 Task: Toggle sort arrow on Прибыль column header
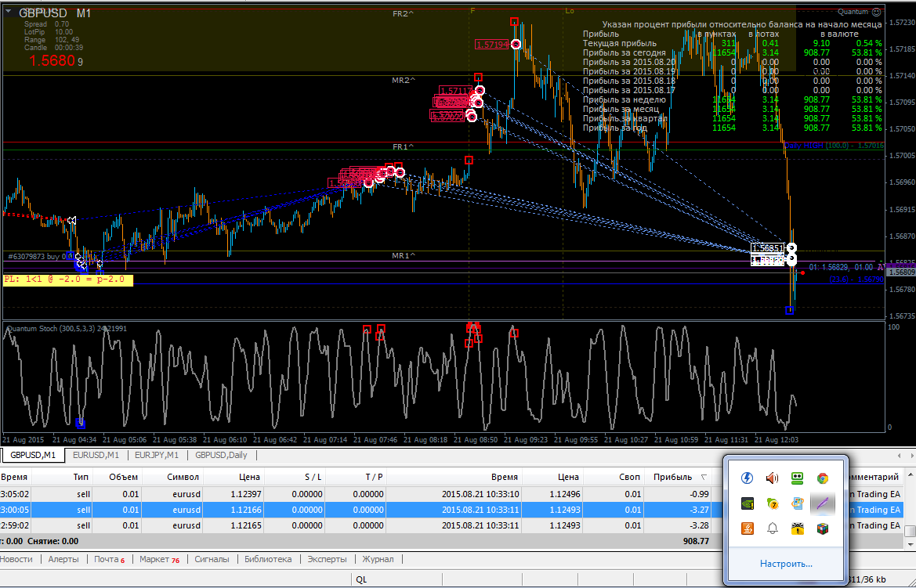tap(704, 478)
